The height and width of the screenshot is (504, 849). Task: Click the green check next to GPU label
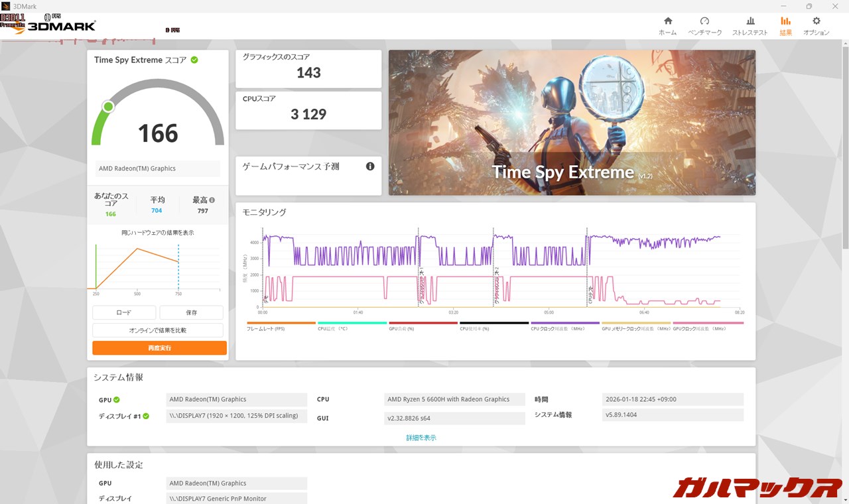pos(117,400)
